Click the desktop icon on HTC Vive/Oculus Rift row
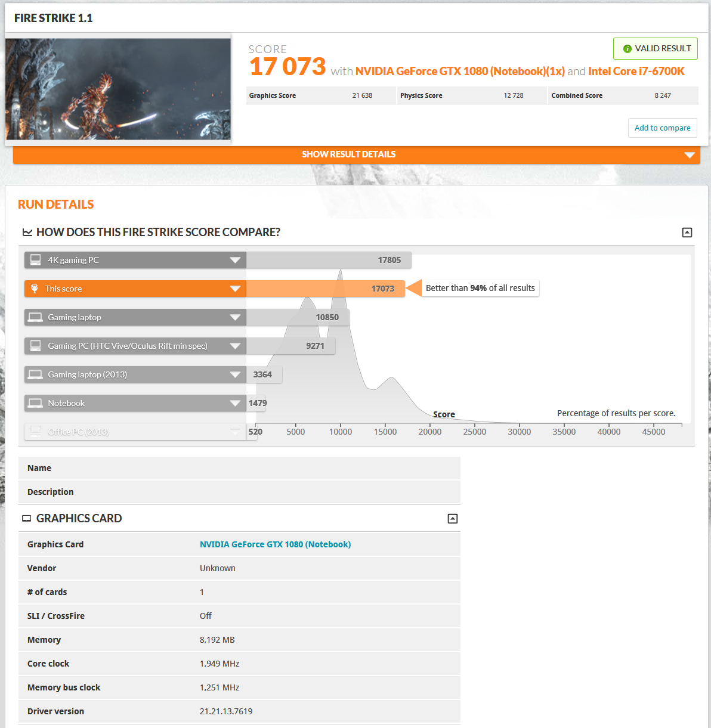This screenshot has width=711, height=728. (36, 345)
